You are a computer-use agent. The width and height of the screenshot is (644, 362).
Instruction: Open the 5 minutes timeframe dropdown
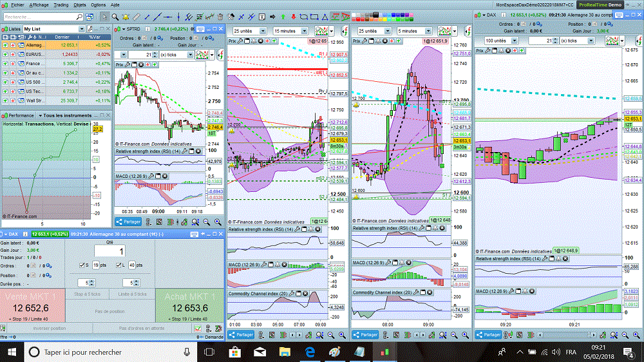[x=428, y=31]
